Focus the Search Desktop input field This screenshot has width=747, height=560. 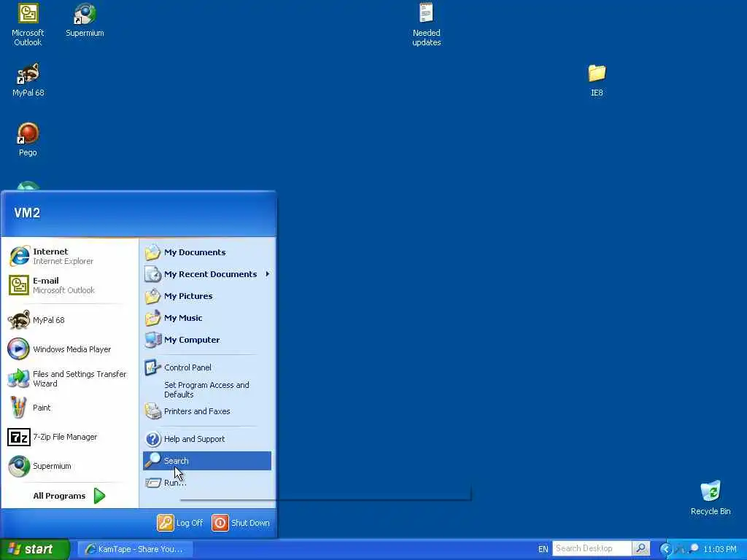[592, 548]
